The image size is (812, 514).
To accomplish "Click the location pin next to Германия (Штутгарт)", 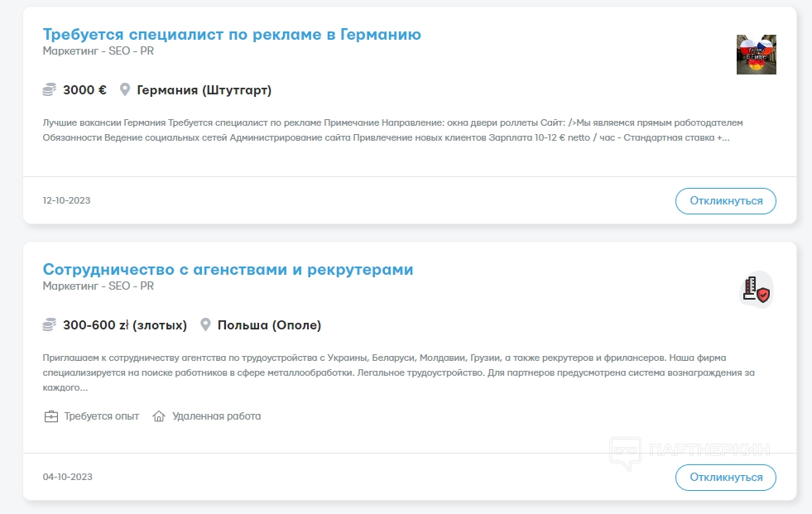I will coord(125,89).
